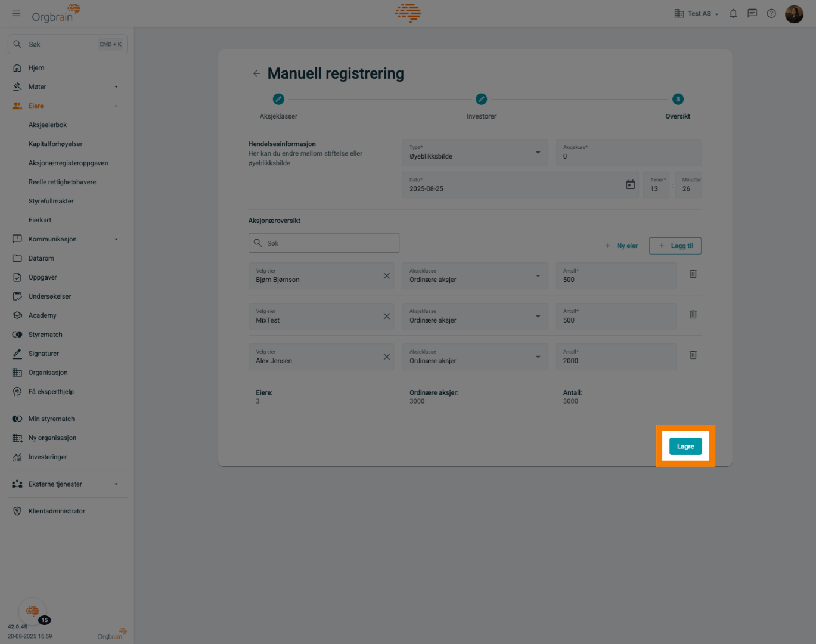Open Aksjeklasse dropdown for Bjørn Bjørnson

[x=474, y=276]
